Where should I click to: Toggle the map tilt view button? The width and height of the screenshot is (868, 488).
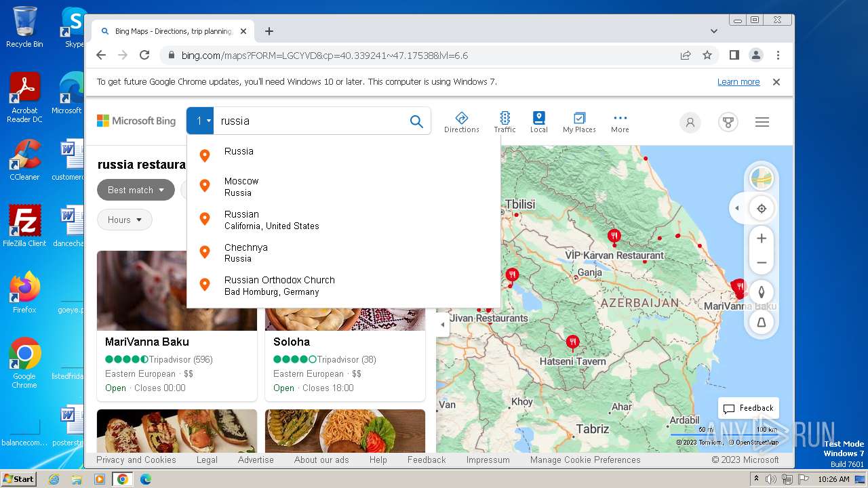[x=762, y=323]
